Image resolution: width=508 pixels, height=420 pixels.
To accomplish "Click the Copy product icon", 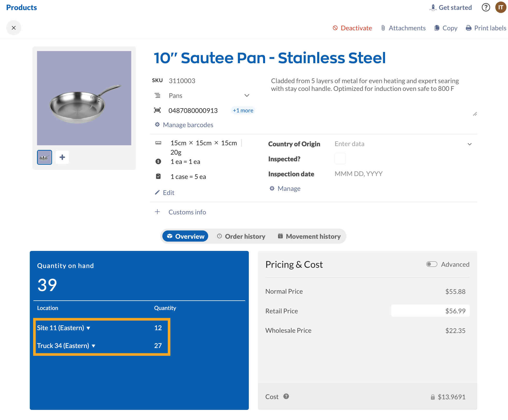I will click(x=437, y=28).
